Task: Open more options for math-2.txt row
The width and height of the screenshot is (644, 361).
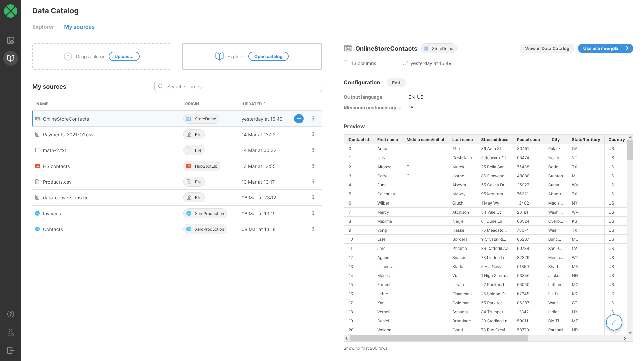Action: click(313, 150)
